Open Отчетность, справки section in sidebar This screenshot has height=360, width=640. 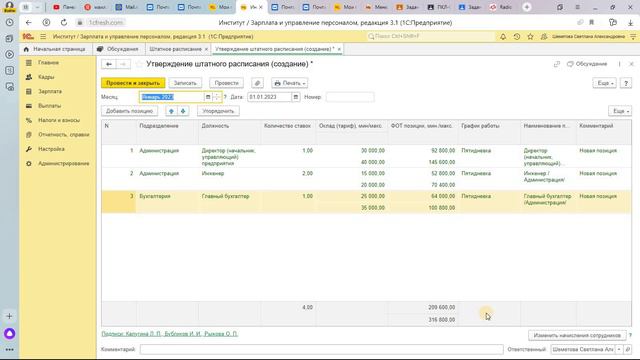tap(63, 135)
